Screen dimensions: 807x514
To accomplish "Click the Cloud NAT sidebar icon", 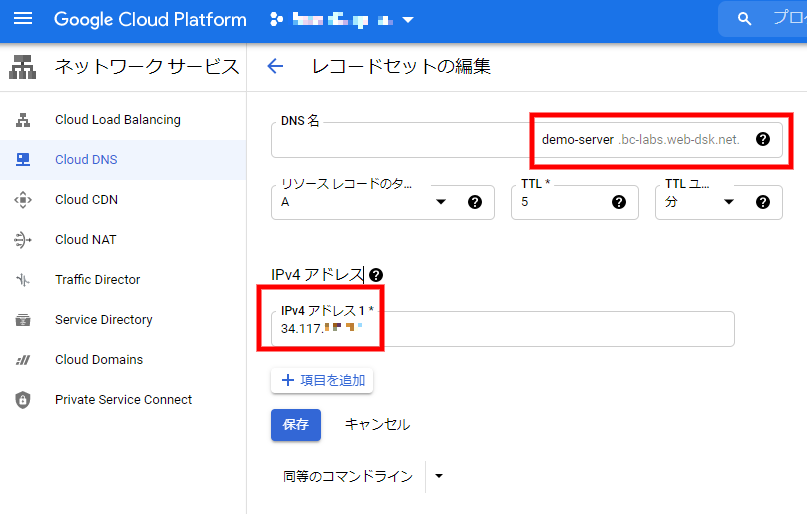I will click(x=23, y=240).
